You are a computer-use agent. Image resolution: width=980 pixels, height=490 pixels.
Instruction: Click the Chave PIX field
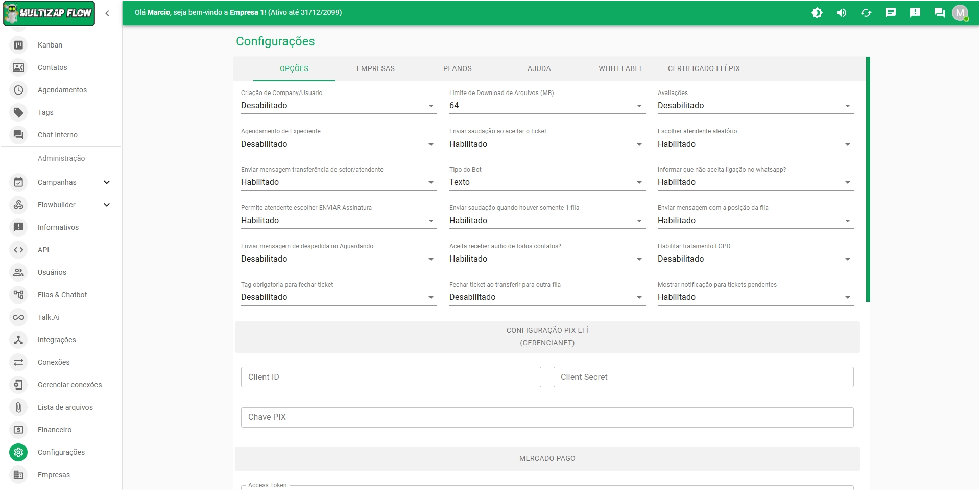(546, 417)
